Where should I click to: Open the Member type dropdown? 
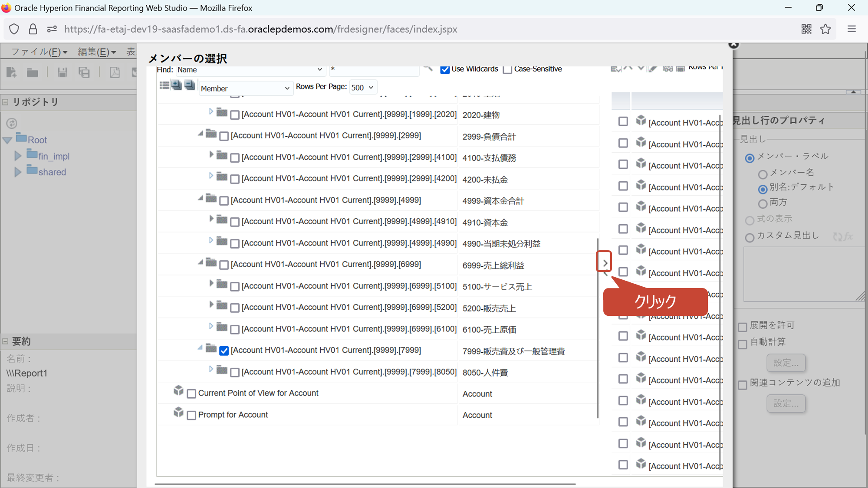click(x=245, y=88)
